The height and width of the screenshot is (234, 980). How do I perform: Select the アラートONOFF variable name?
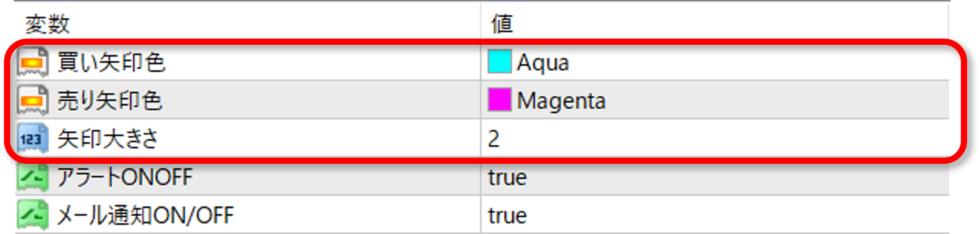[x=125, y=177]
